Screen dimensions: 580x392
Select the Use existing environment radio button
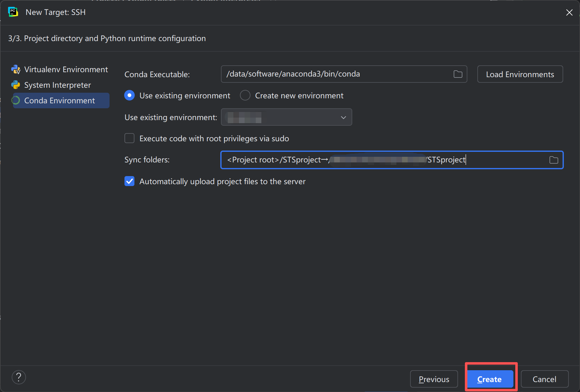tap(129, 95)
